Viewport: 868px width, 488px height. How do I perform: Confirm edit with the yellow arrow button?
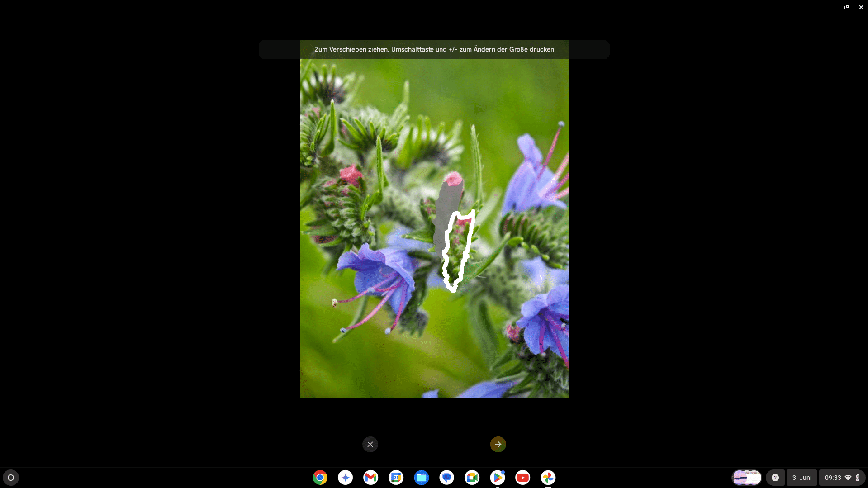tap(498, 444)
